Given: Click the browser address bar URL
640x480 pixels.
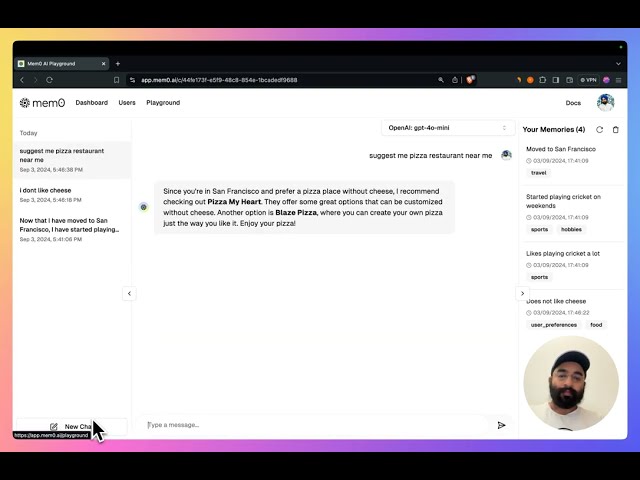Looking at the screenshot, I should (x=219, y=80).
